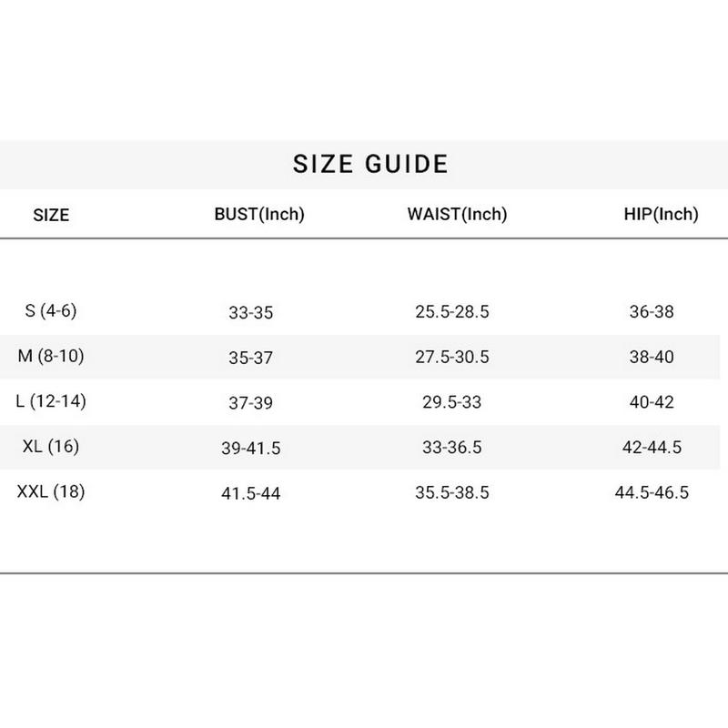The width and height of the screenshot is (728, 728).
Task: Select waist value 25.5-28.5
Action: pos(452,312)
